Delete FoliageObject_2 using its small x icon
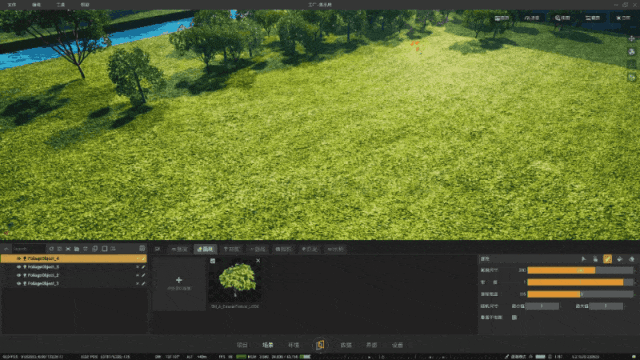 click(137, 275)
